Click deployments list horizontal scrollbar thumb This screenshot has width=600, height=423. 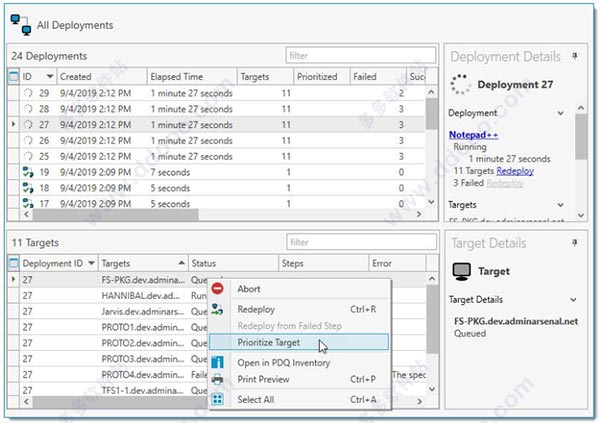click(x=116, y=214)
